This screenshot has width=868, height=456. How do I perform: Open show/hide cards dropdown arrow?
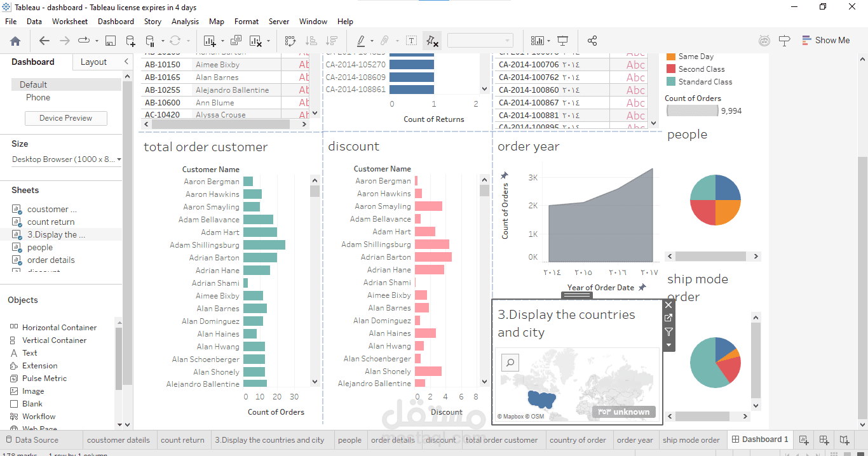549,41
